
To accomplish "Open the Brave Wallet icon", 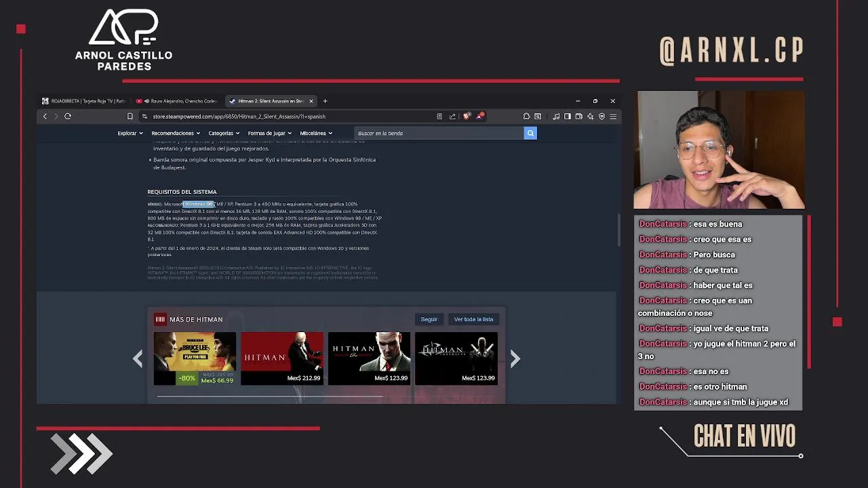I will [x=578, y=117].
